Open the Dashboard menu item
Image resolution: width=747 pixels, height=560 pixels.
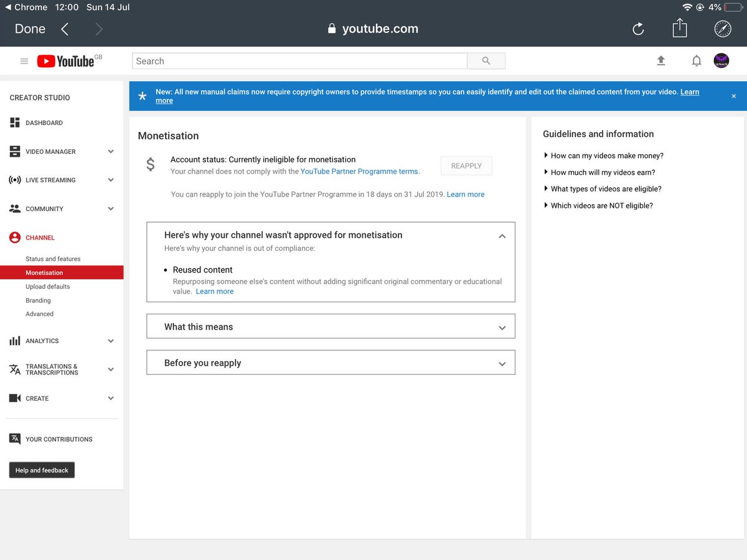coord(44,123)
